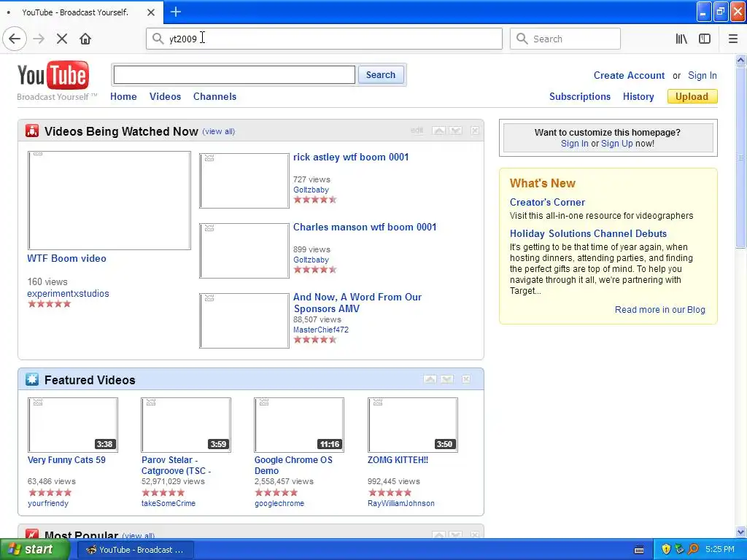Image resolution: width=747 pixels, height=560 pixels.
Task: Click the page scrollbar down arrow
Action: [741, 532]
